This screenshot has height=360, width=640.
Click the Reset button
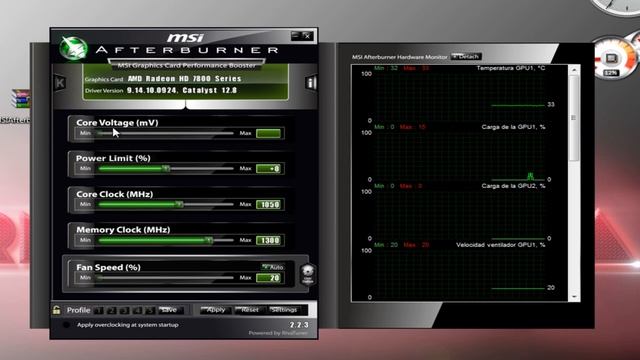[x=250, y=310]
